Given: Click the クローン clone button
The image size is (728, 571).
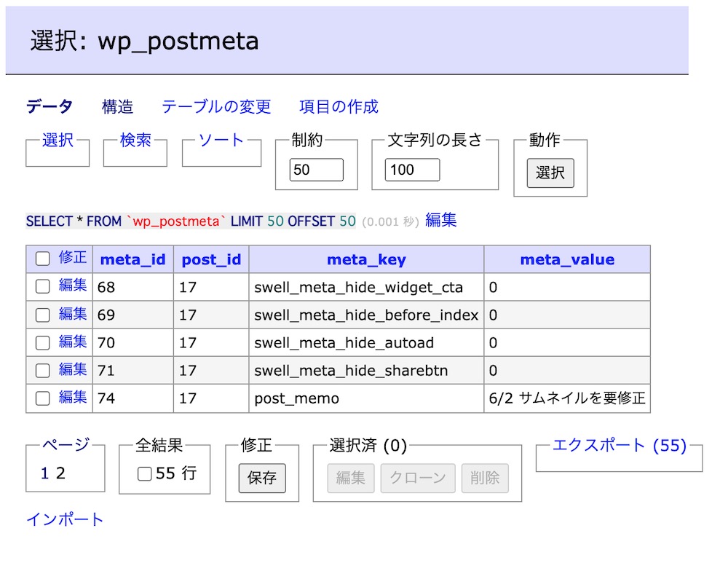Looking at the screenshot, I should pyautogui.click(x=418, y=478).
